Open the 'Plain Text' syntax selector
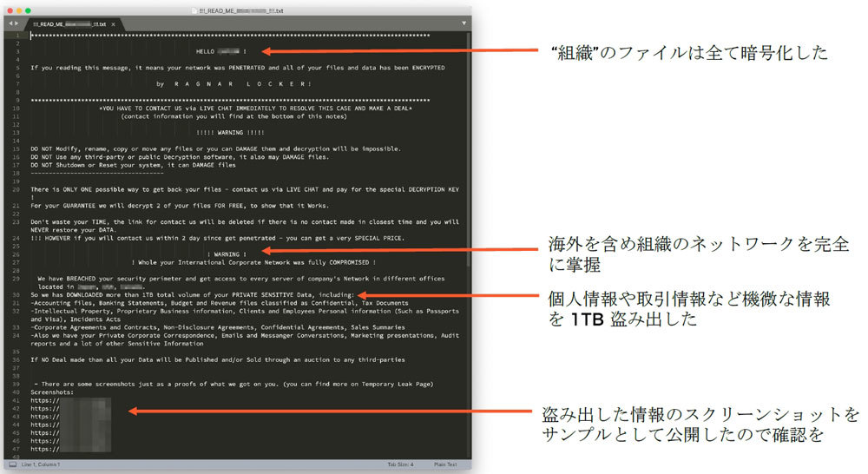The width and height of the screenshot is (868, 474). [x=445, y=464]
